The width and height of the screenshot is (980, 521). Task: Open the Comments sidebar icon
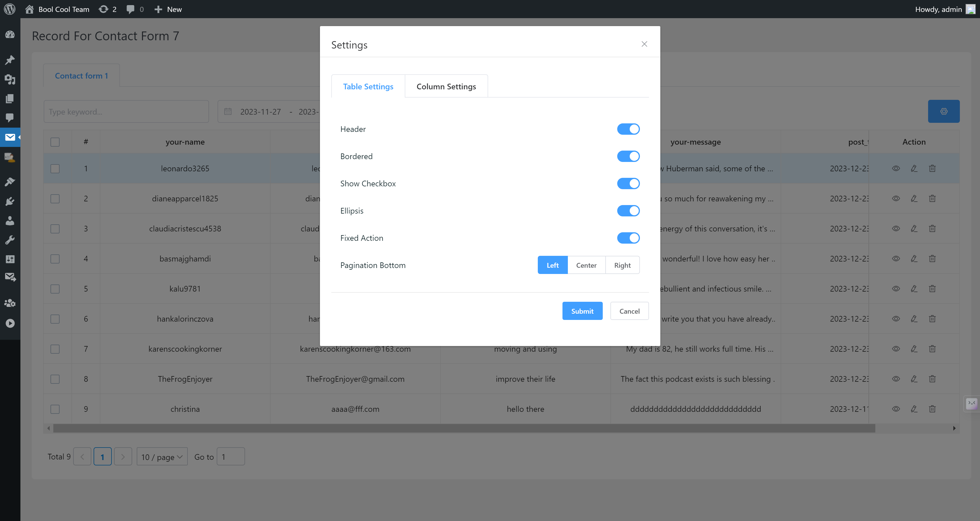tap(10, 117)
